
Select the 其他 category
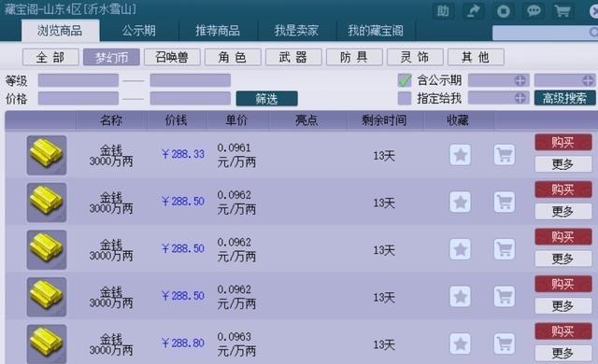point(476,58)
